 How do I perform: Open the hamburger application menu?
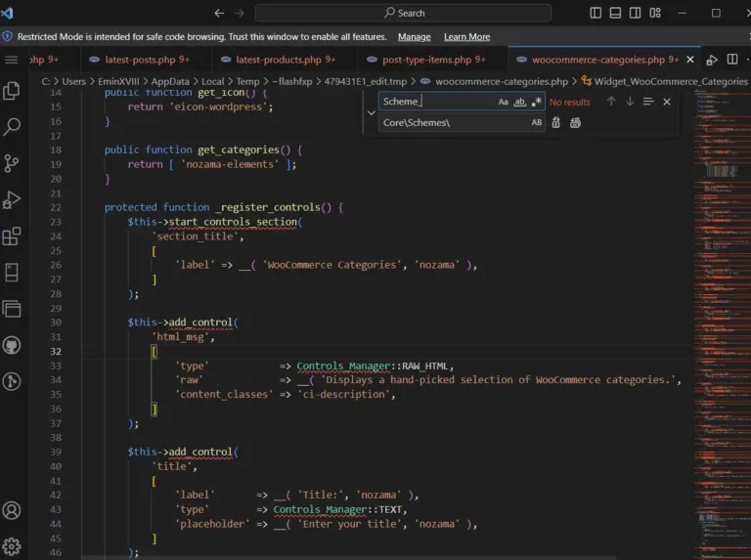pyautogui.click(x=12, y=60)
